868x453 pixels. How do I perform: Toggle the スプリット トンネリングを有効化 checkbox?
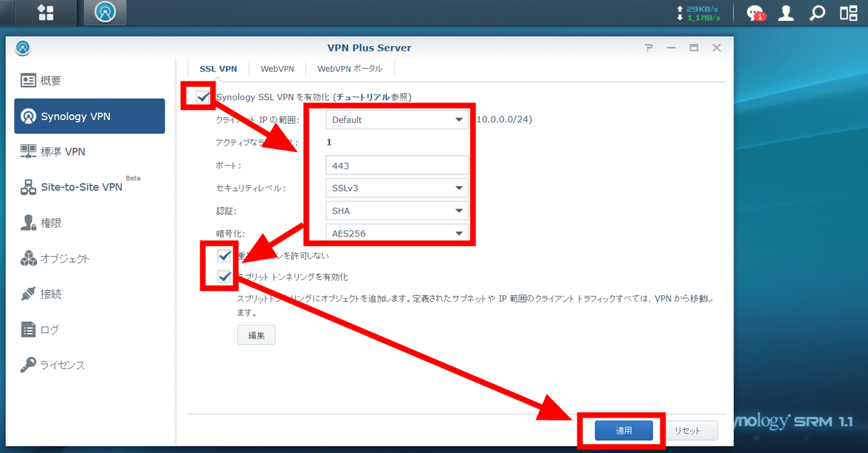coord(224,276)
